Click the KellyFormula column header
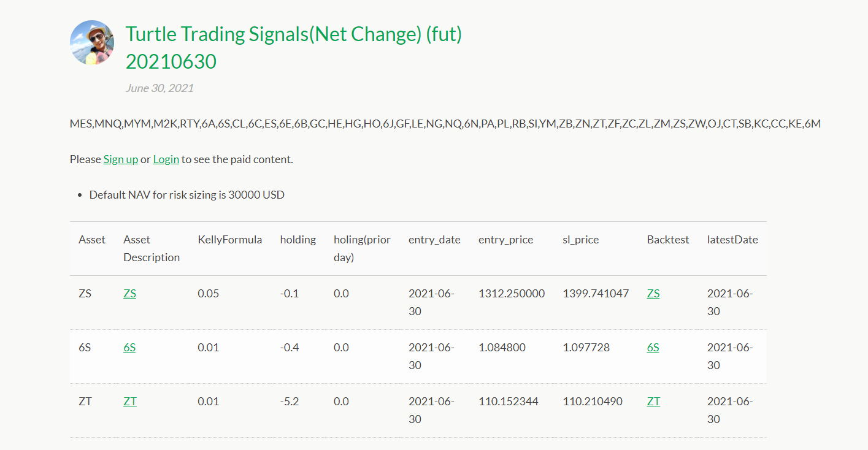This screenshot has width=868, height=450. point(229,240)
